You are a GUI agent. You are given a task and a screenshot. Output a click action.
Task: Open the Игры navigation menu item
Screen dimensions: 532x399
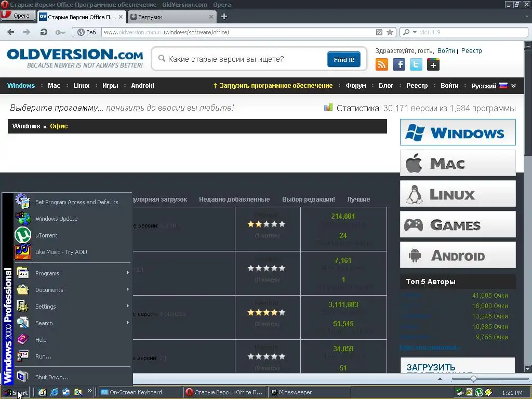[x=110, y=86]
